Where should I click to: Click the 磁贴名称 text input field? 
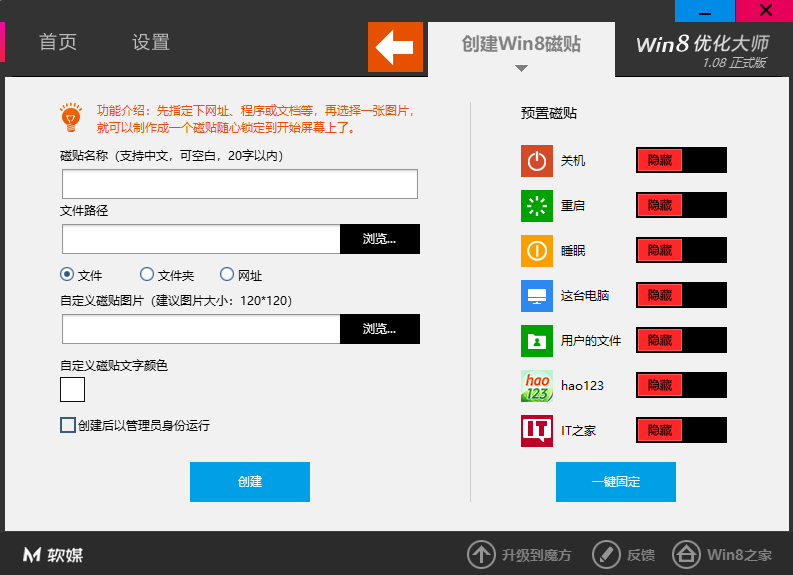click(240, 185)
